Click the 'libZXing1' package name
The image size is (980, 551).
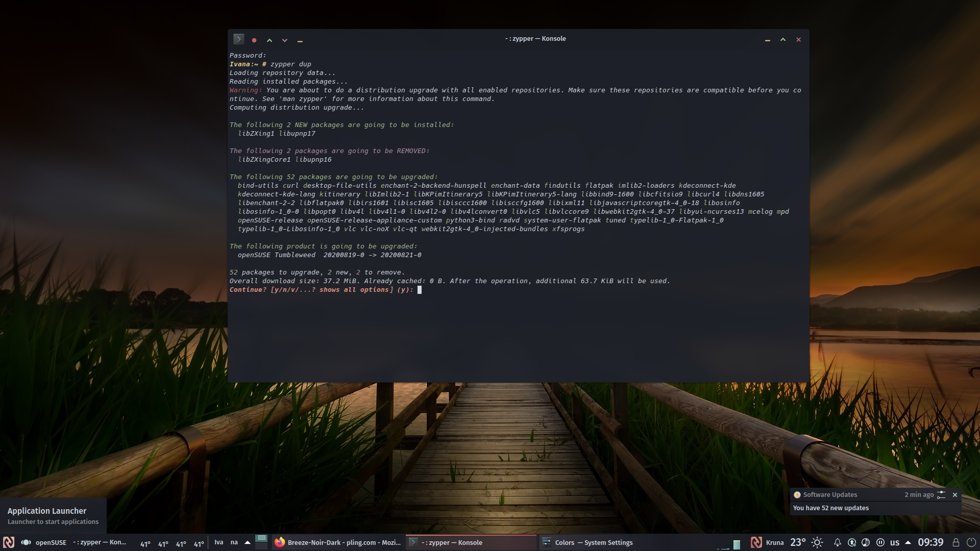(256, 134)
